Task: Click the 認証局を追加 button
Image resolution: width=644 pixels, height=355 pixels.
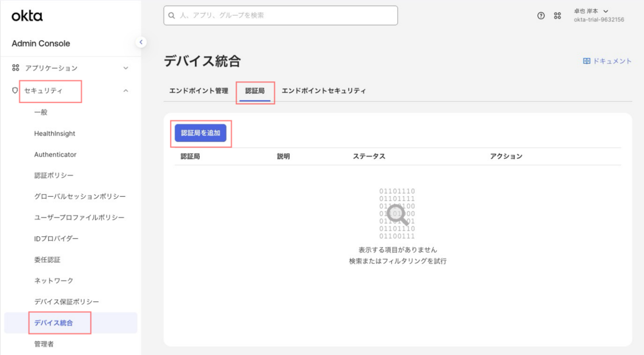Action: [200, 133]
